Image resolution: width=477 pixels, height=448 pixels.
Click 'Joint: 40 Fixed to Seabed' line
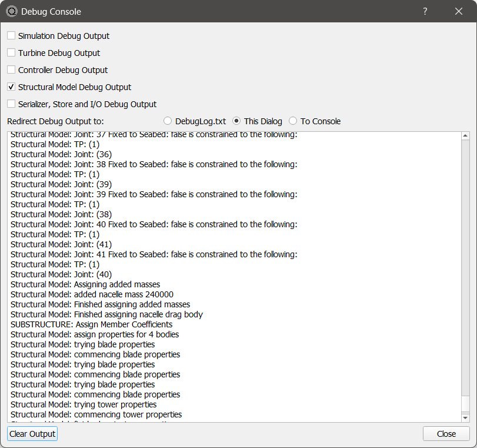pos(154,224)
